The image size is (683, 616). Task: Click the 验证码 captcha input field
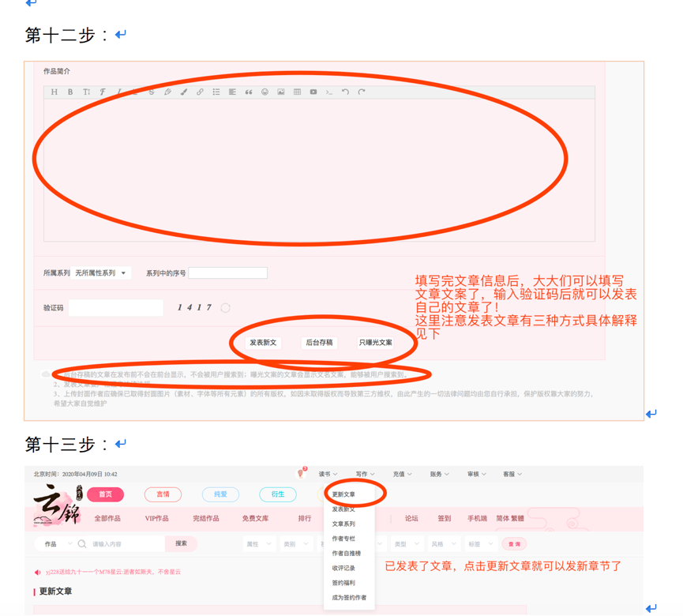[x=116, y=308]
